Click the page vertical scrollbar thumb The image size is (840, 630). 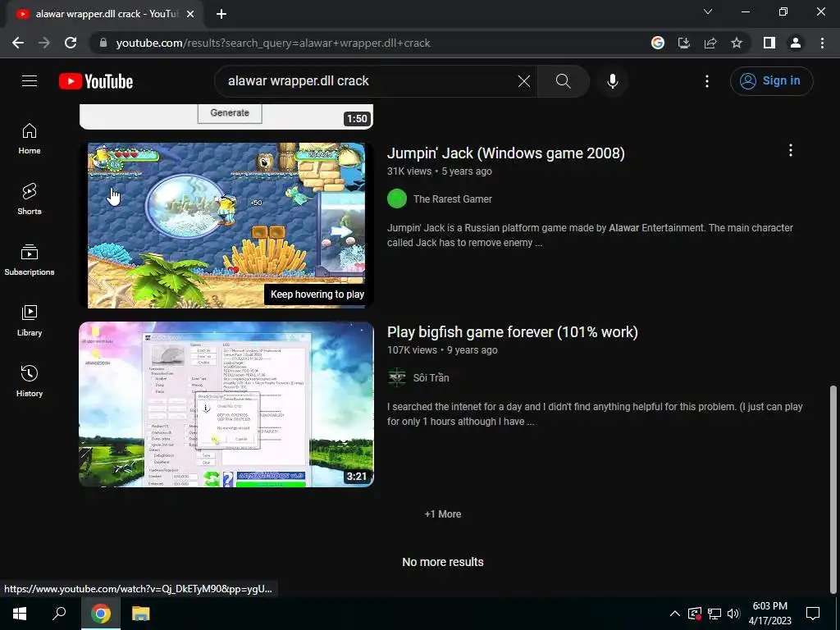click(833, 489)
